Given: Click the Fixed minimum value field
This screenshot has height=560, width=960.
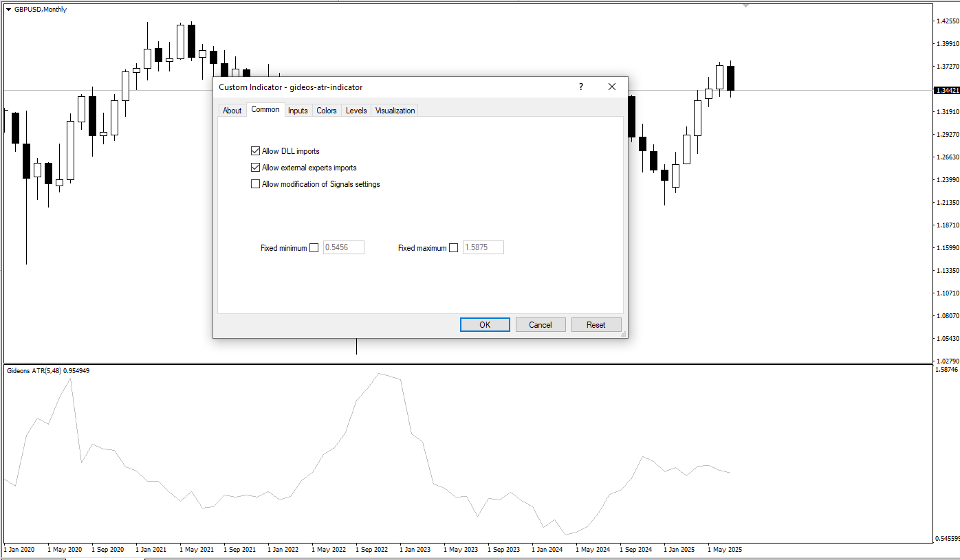Looking at the screenshot, I should (344, 247).
